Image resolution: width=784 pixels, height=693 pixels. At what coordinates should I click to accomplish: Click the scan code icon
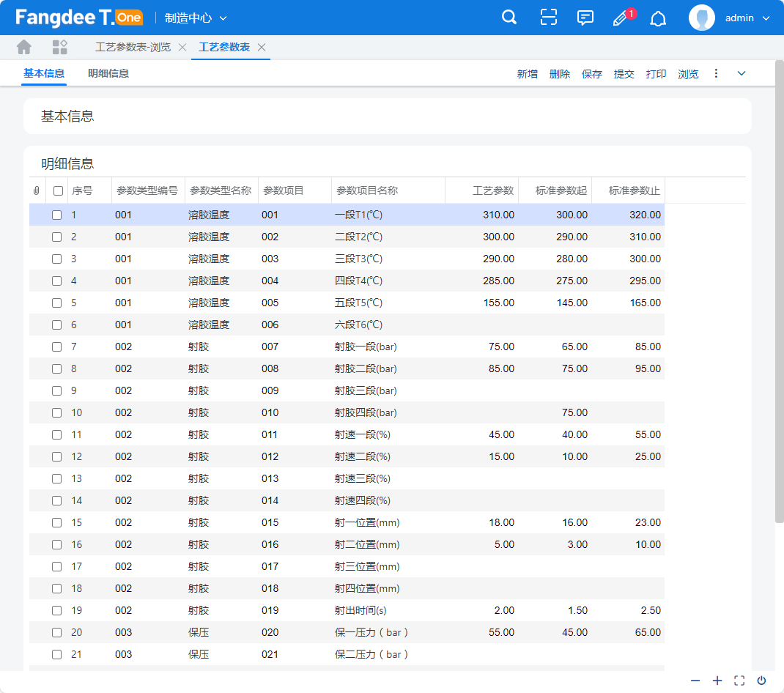coord(549,18)
